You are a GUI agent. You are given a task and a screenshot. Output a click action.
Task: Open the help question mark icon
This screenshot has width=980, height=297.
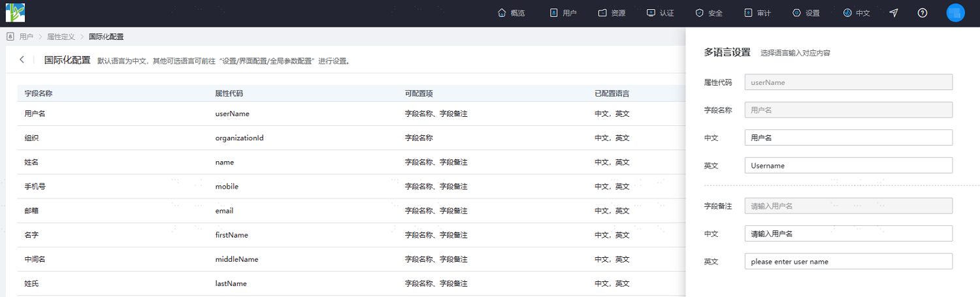[x=923, y=13]
